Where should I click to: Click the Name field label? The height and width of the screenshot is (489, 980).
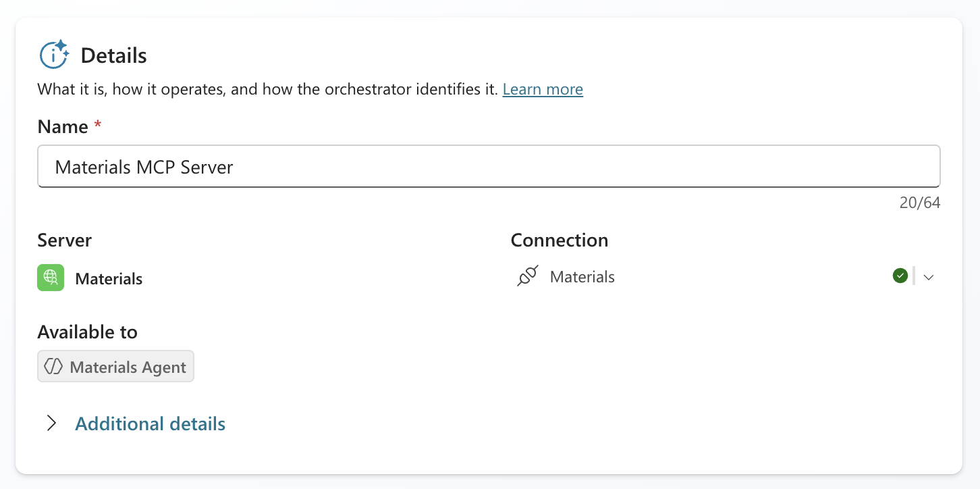click(63, 127)
